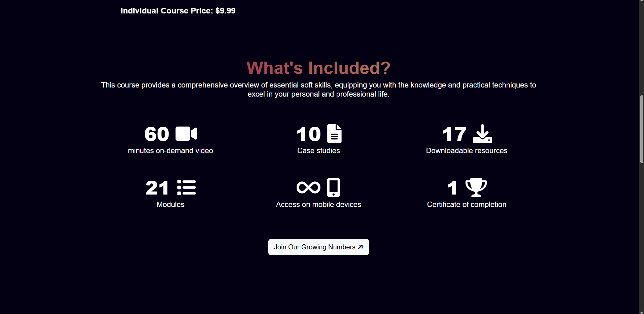The width and height of the screenshot is (644, 314).
Task: Click the '60' minutes number
Action: [x=157, y=134]
